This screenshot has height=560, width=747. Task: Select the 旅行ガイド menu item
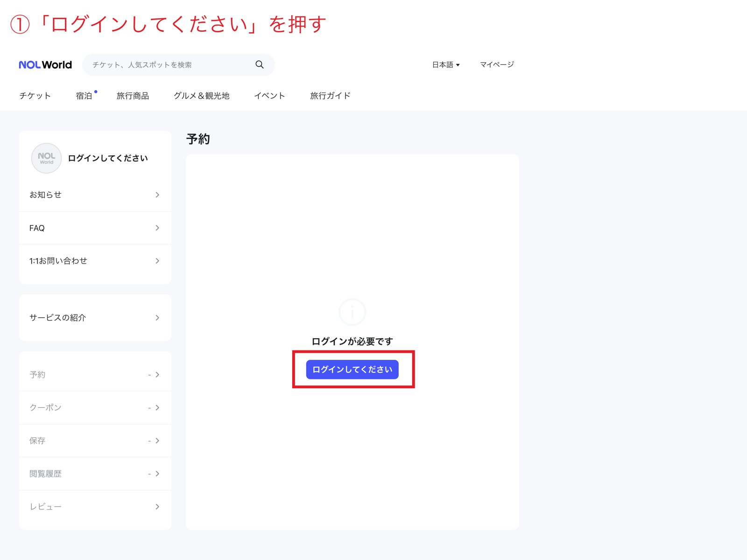pyautogui.click(x=330, y=96)
